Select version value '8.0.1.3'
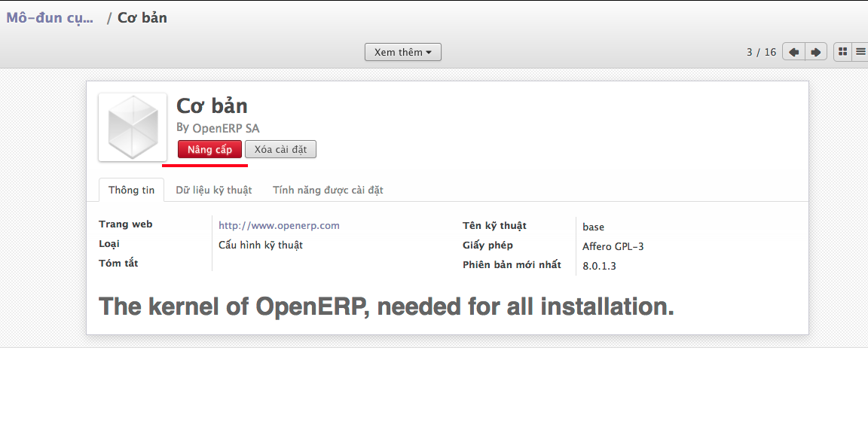The width and height of the screenshot is (868, 427). pos(599,266)
